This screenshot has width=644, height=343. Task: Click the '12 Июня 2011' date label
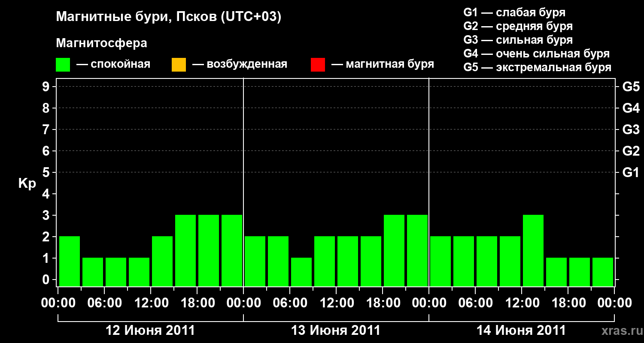(x=150, y=331)
